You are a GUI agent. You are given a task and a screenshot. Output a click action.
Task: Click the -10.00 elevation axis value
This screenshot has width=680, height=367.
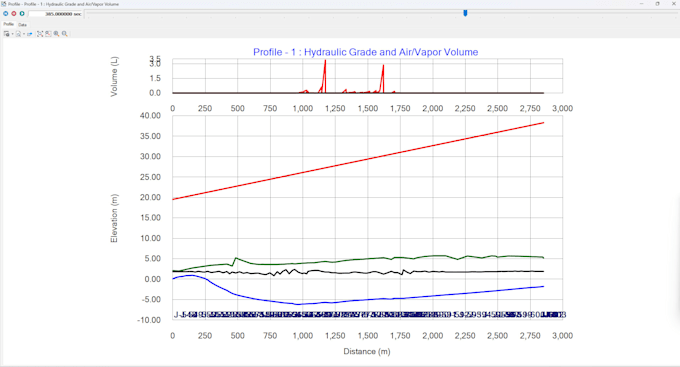pos(149,320)
